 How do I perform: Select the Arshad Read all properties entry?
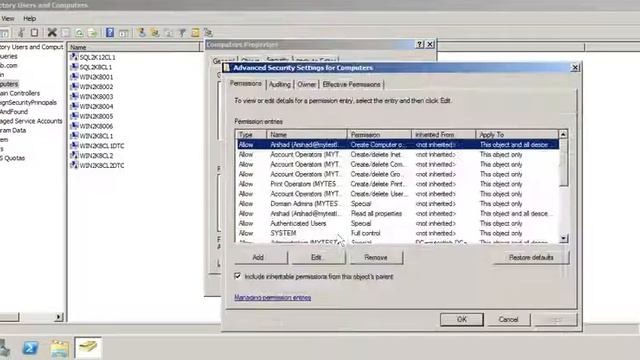398,213
